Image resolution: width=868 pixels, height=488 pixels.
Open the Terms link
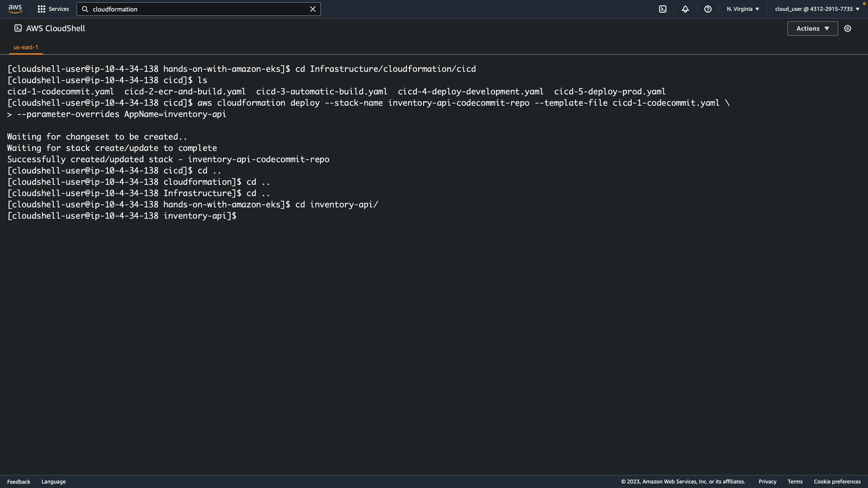(795, 482)
